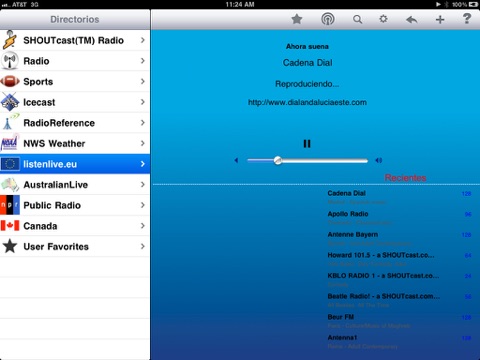Expand NWS Weather row chevron
Screen dimensions: 480x360
pyautogui.click(x=143, y=143)
